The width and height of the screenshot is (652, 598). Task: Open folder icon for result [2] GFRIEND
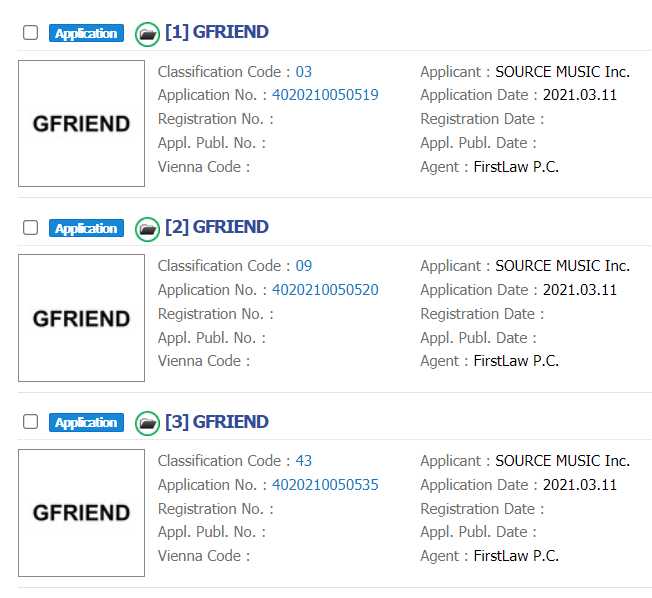point(147,229)
